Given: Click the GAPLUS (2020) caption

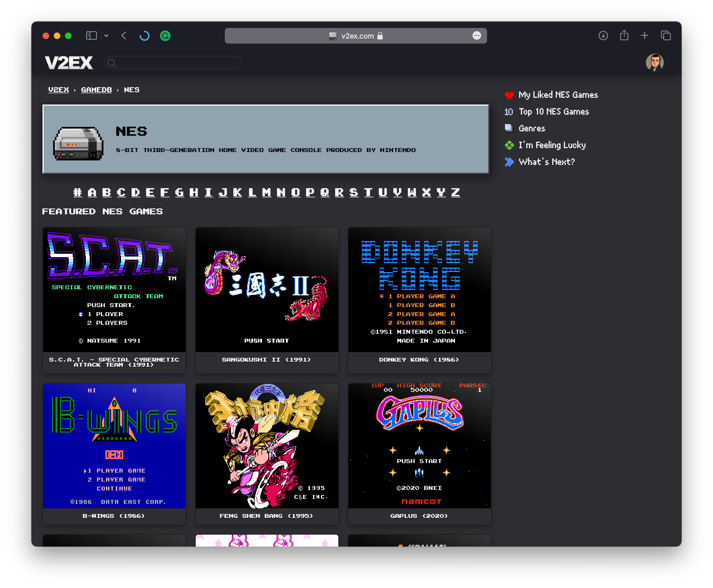Looking at the screenshot, I should pyautogui.click(x=419, y=516).
